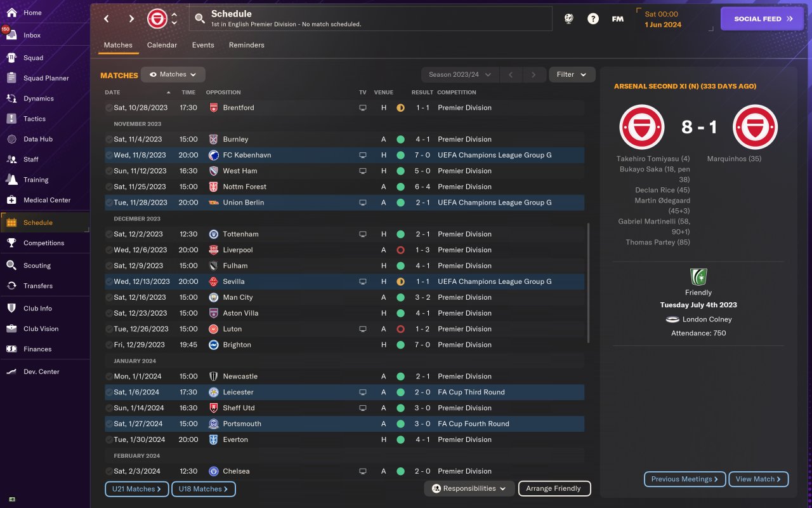Switch to the Events tab
Image resolution: width=812 pixels, height=508 pixels.
pyautogui.click(x=203, y=46)
